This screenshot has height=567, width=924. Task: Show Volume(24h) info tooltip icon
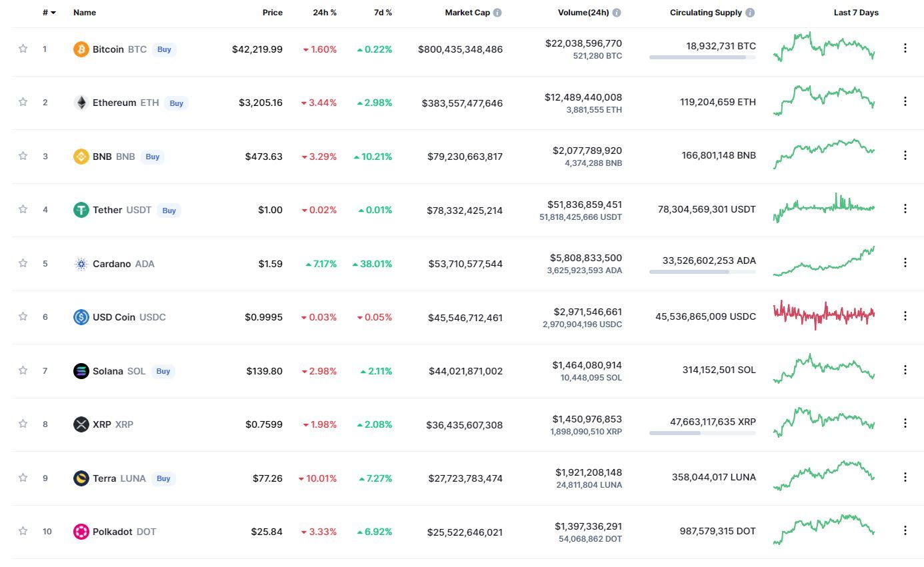pyautogui.click(x=617, y=13)
